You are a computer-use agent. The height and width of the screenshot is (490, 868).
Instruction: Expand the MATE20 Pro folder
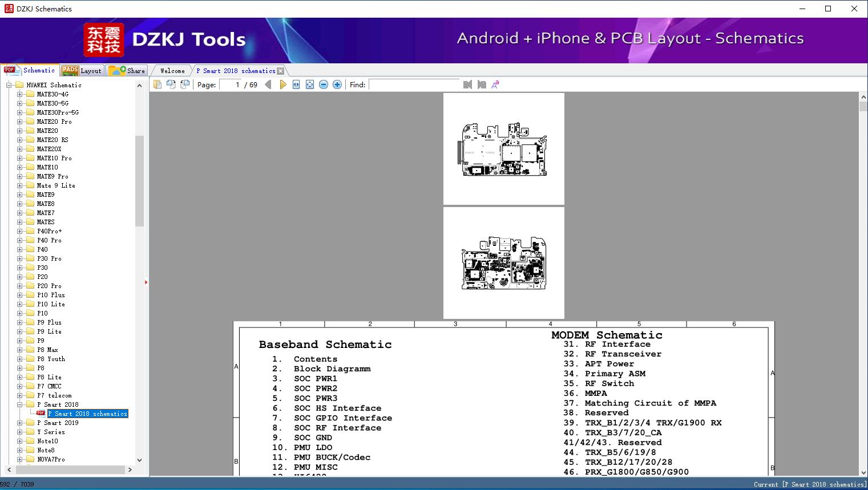[20, 122]
